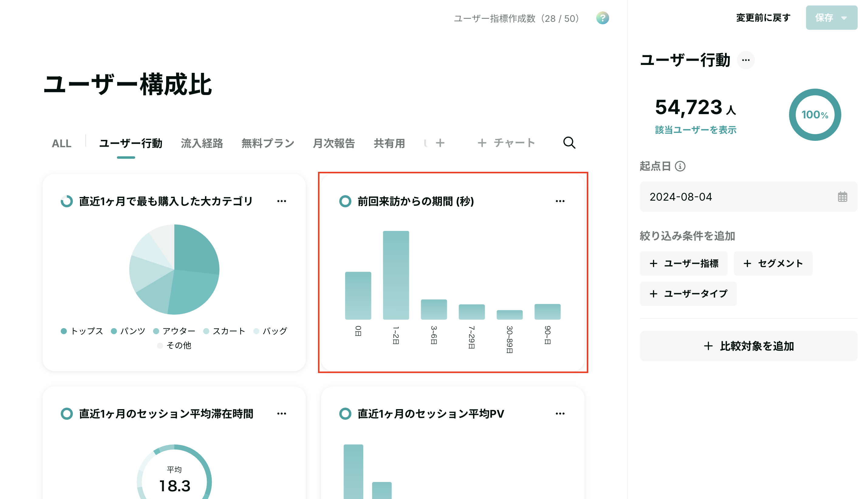Switch to the 月次報告 tab
This screenshot has height=499, width=868.
pos(333,143)
